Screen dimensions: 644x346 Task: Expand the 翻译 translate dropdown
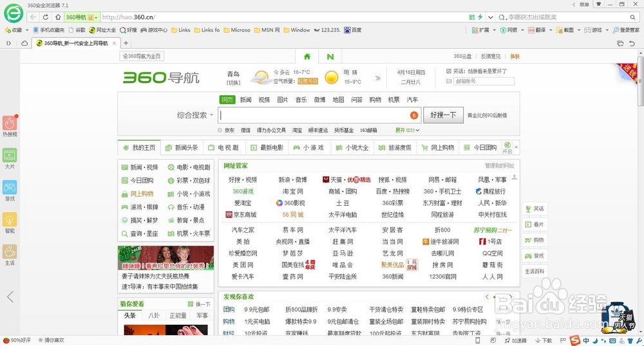click(551, 30)
